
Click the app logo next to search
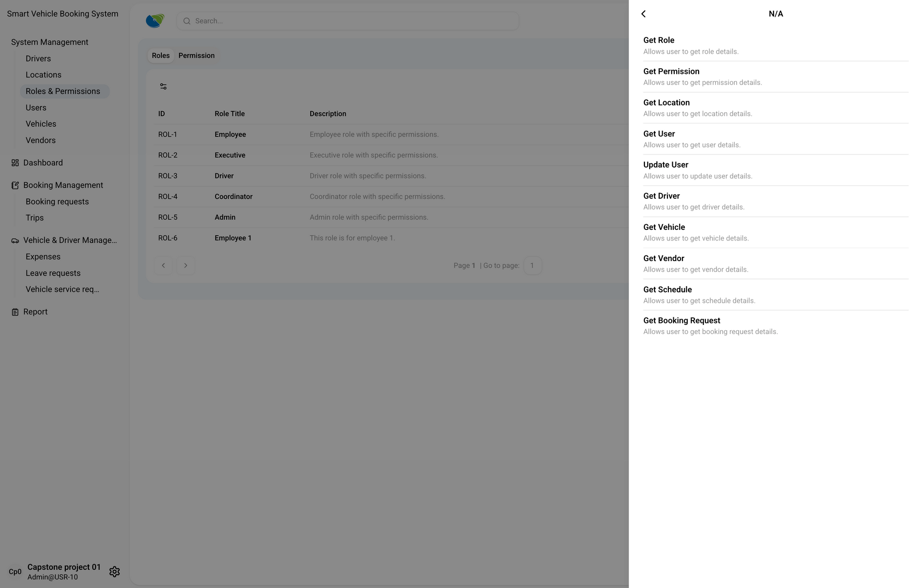pos(155,21)
